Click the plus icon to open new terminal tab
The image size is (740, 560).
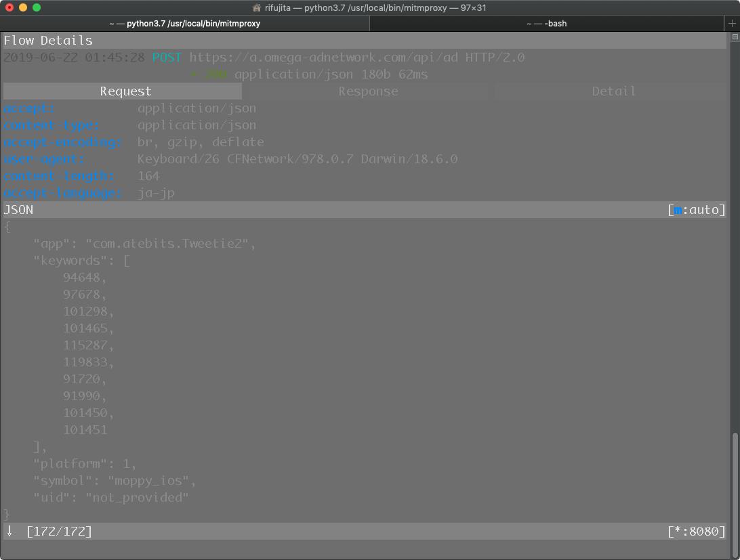tap(733, 22)
